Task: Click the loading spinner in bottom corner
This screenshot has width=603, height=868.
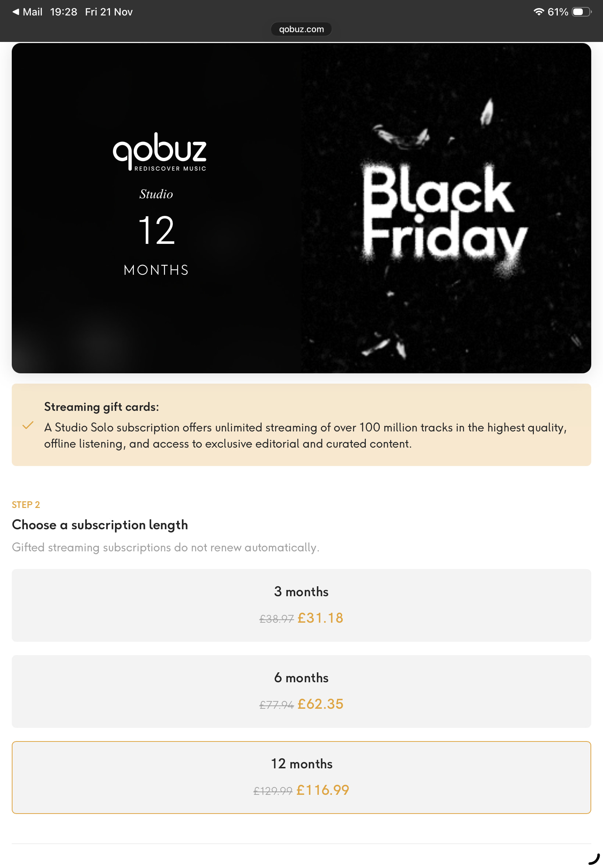Action: (594, 859)
